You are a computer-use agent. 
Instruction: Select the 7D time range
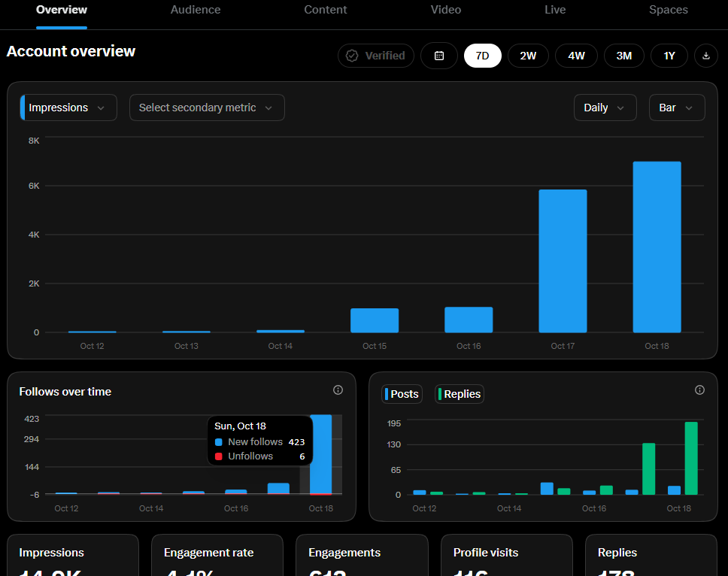(482, 56)
